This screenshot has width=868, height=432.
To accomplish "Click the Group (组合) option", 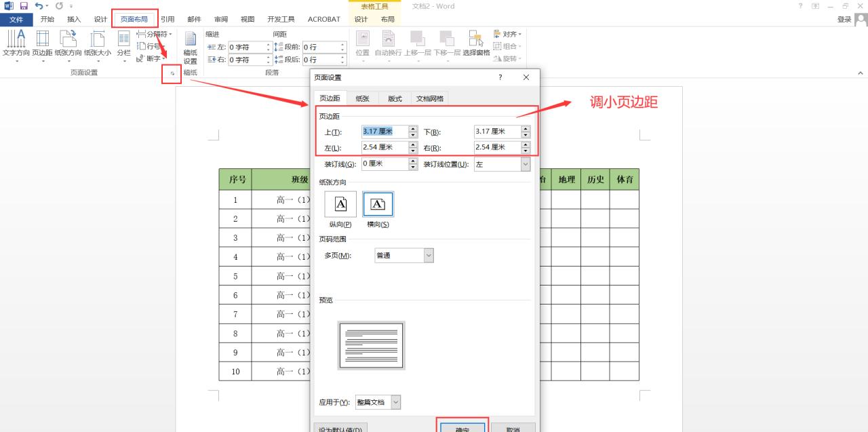I will coord(507,46).
